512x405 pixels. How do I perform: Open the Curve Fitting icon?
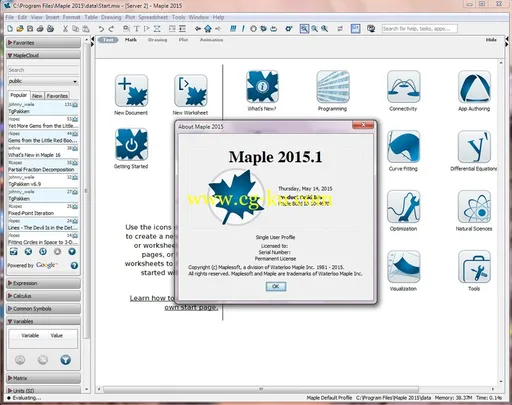[x=403, y=147]
